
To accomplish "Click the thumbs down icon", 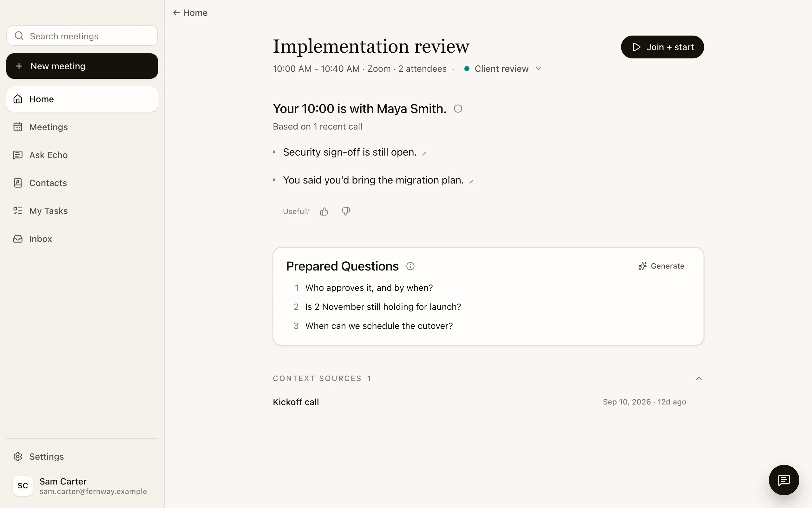I will [x=346, y=211].
